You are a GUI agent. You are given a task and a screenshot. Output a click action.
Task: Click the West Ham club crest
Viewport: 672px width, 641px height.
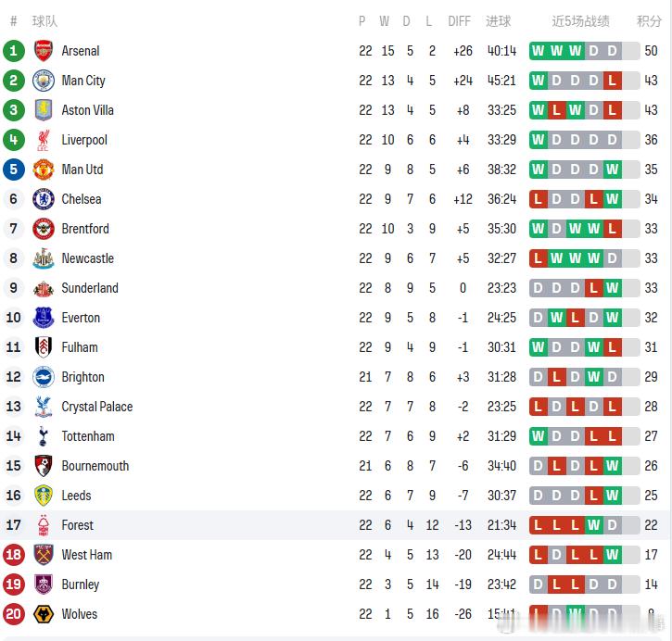(44, 555)
